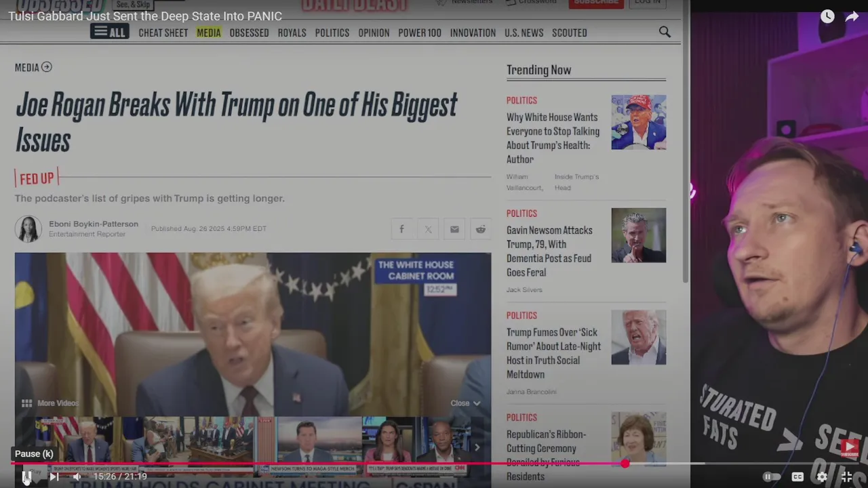Screen dimensions: 868x488
Task: Skip to the next video
Action: 54,476
